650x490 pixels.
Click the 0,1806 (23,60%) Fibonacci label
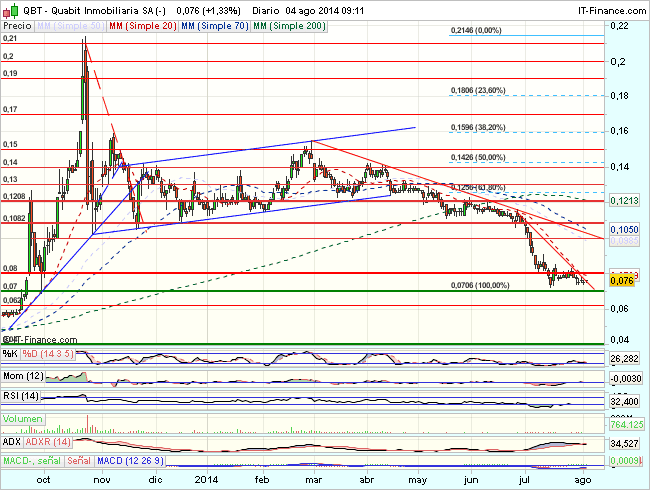tap(478, 90)
